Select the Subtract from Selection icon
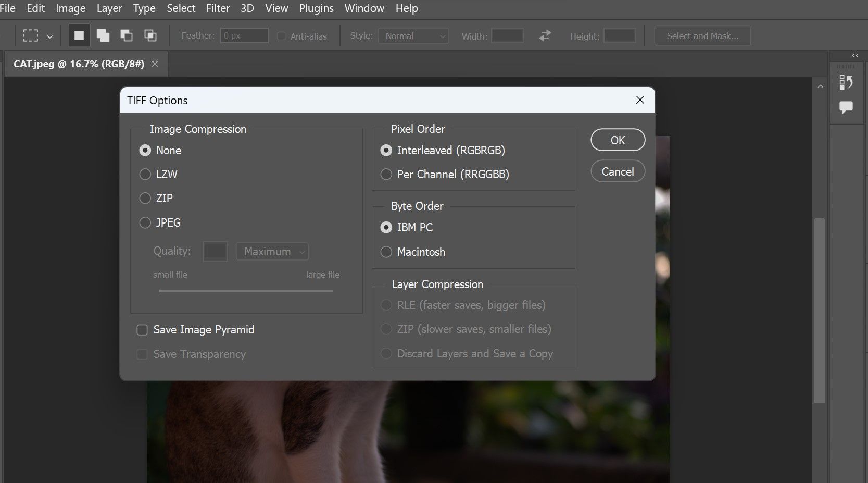This screenshot has height=483, width=868. tap(126, 35)
